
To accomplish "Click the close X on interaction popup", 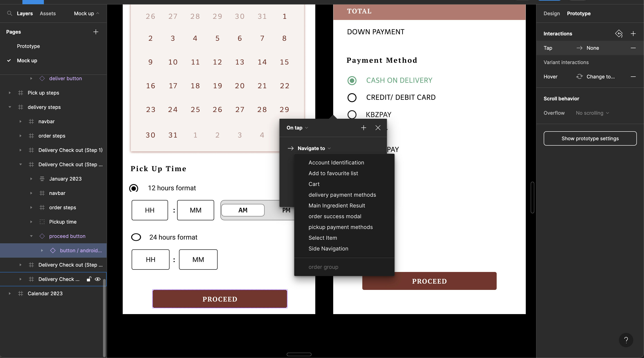I will pos(378,127).
